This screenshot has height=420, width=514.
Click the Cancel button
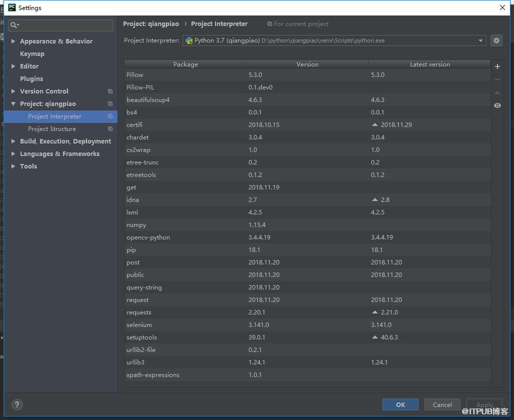click(x=442, y=404)
